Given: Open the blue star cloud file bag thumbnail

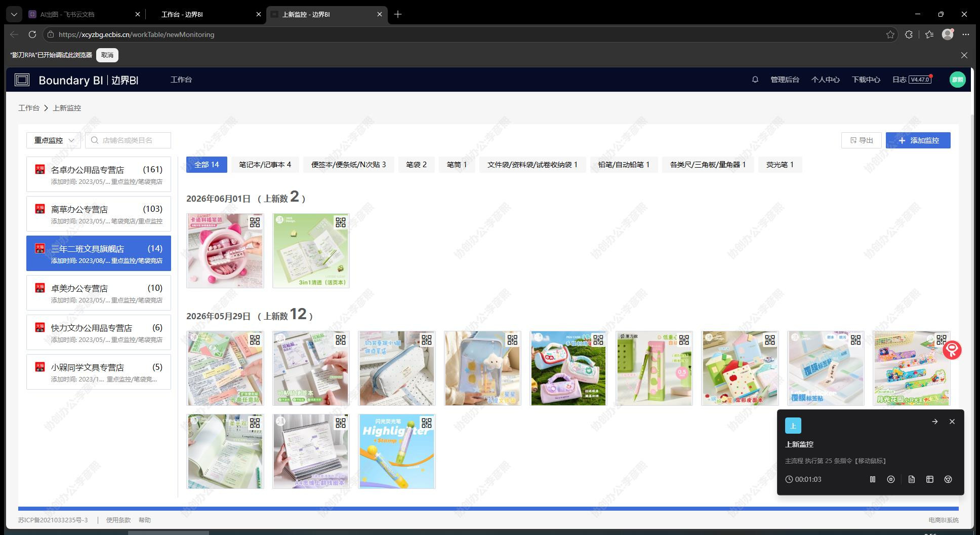Looking at the screenshot, I should point(482,368).
